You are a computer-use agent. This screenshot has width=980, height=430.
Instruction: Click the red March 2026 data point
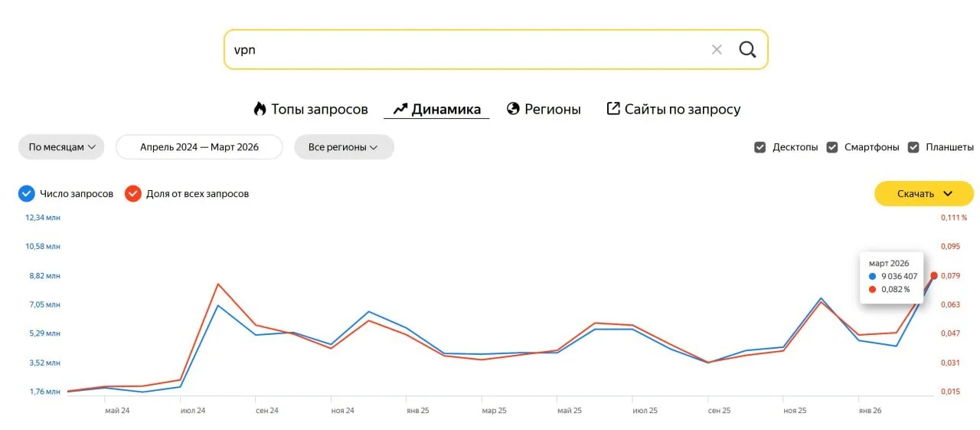(933, 276)
